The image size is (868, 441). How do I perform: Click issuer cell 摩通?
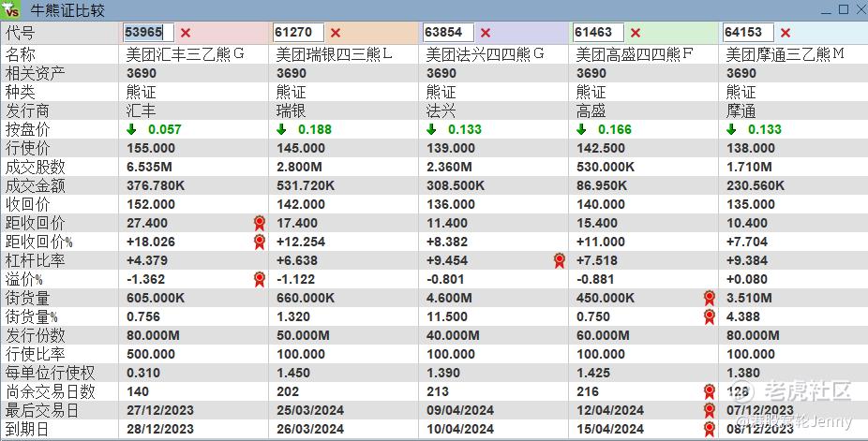point(741,110)
